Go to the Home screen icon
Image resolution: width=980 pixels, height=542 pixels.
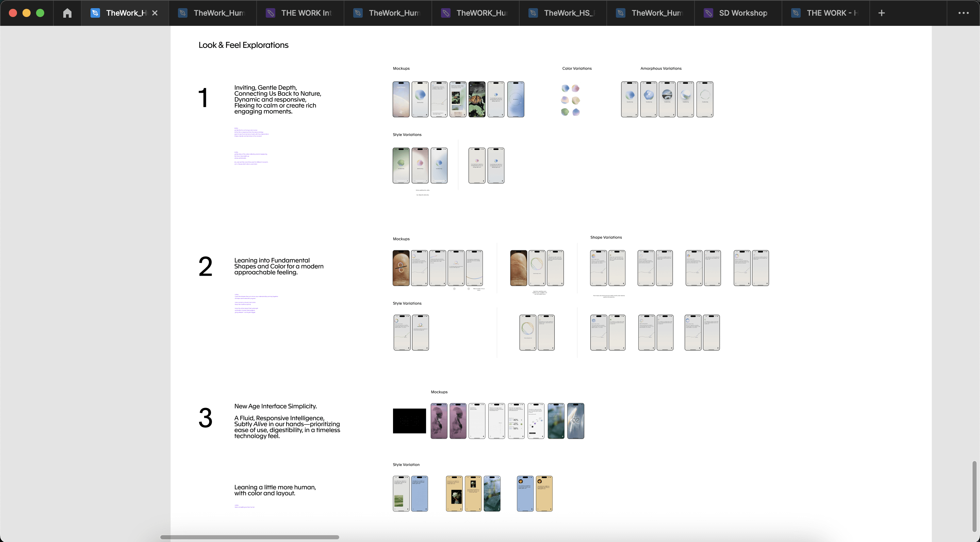tap(67, 13)
